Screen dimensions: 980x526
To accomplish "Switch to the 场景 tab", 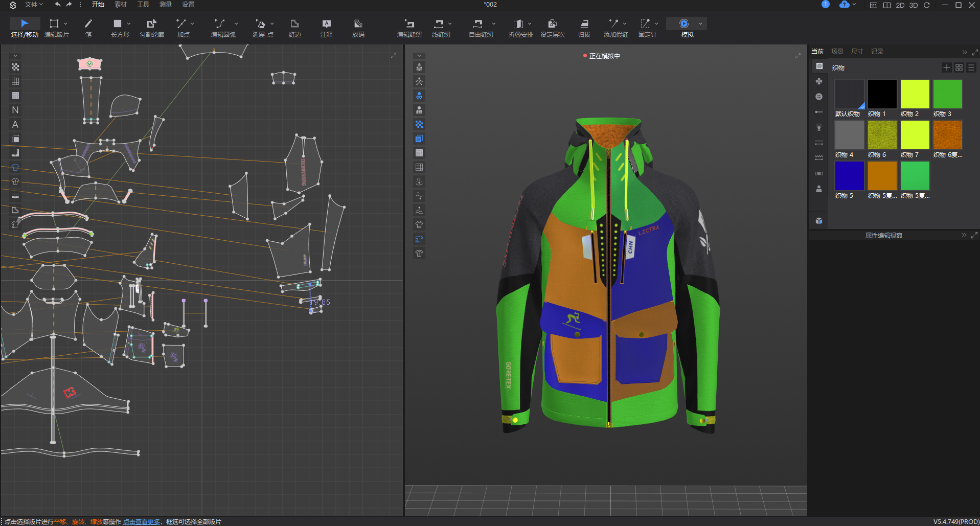I will [x=837, y=52].
